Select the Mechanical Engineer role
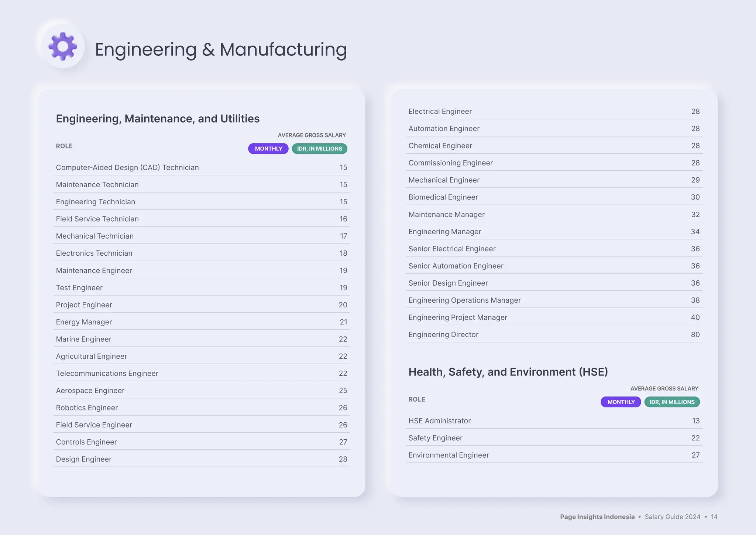This screenshot has height=535, width=756. click(x=444, y=180)
